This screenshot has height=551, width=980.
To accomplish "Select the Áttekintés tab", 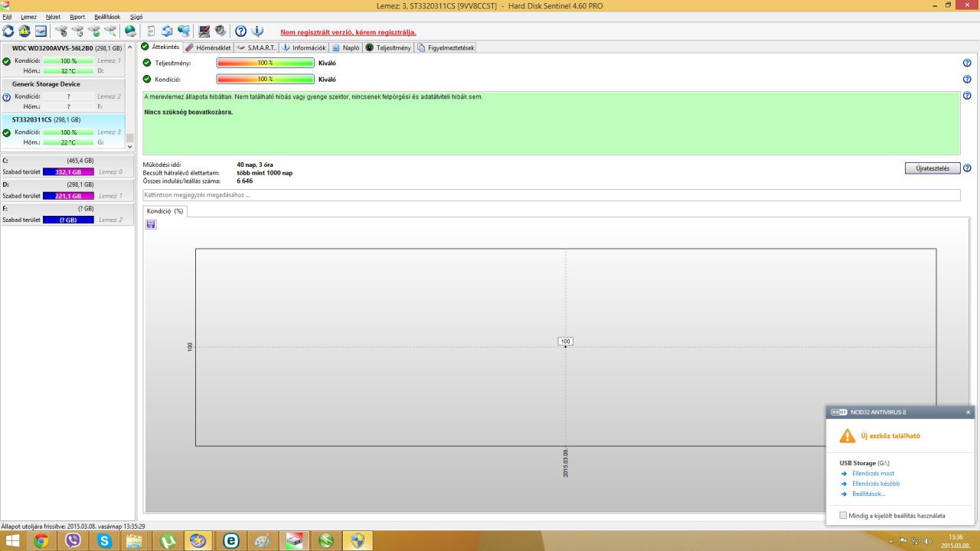I will pos(161,47).
